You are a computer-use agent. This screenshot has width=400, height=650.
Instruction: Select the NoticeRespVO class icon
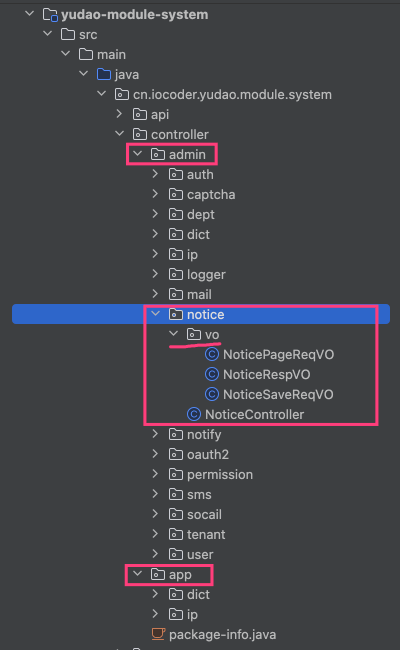tap(212, 374)
